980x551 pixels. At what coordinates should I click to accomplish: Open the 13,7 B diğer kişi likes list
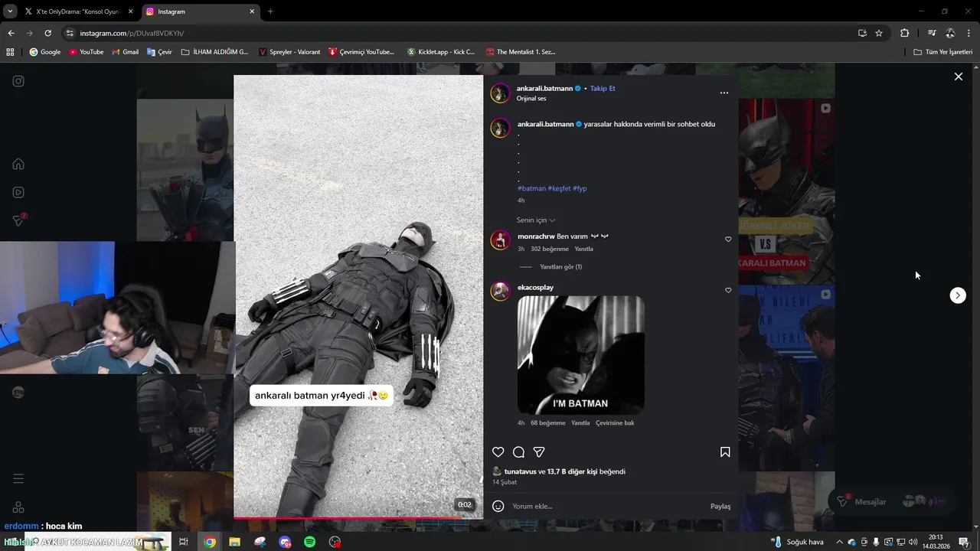(x=572, y=472)
